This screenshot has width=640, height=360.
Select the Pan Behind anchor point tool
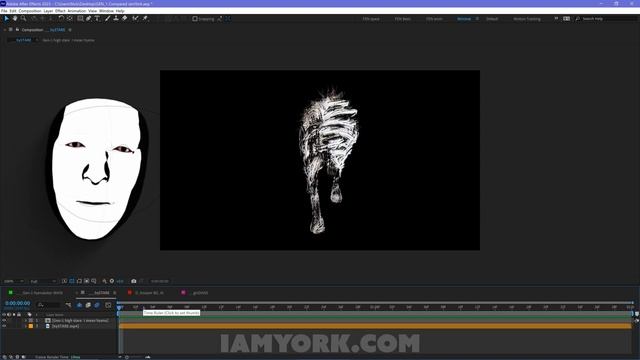(70, 18)
